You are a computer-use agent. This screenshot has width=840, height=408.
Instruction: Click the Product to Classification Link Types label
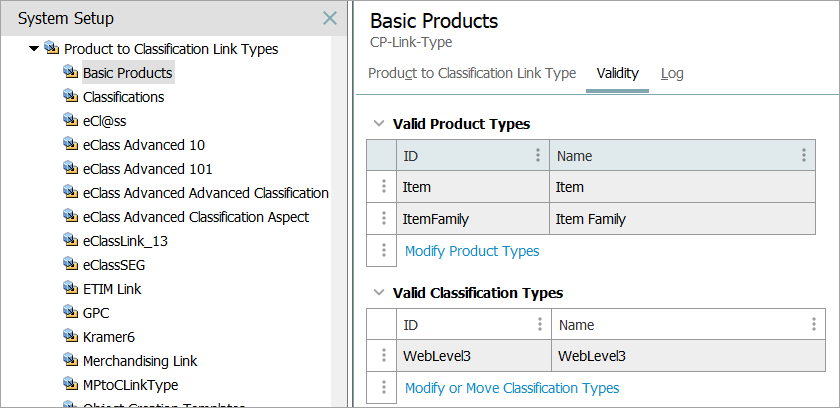171,49
